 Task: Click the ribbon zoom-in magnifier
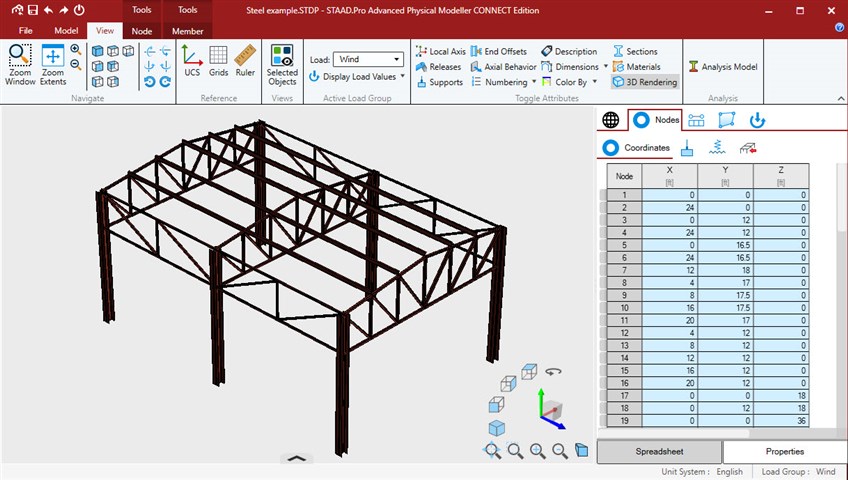(x=76, y=50)
